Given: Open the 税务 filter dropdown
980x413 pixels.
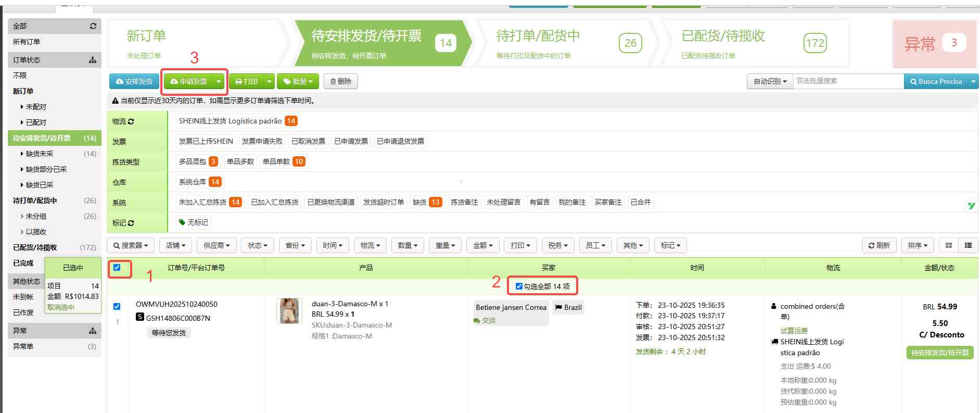Looking at the screenshot, I should tap(558, 245).
